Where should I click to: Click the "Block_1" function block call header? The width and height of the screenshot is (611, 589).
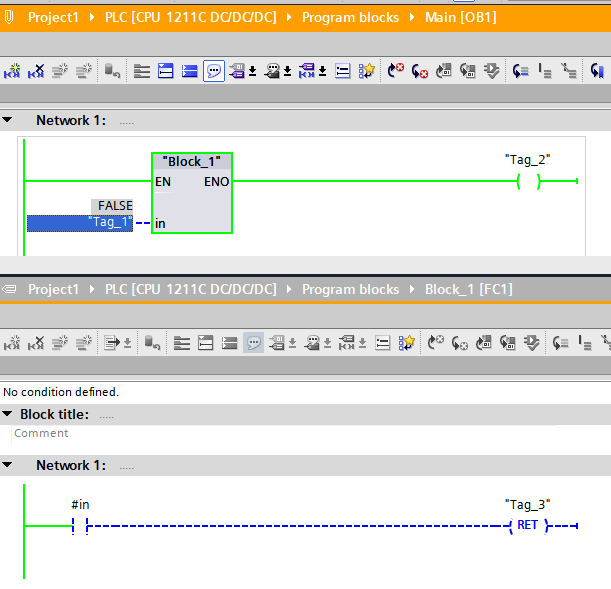(192, 161)
